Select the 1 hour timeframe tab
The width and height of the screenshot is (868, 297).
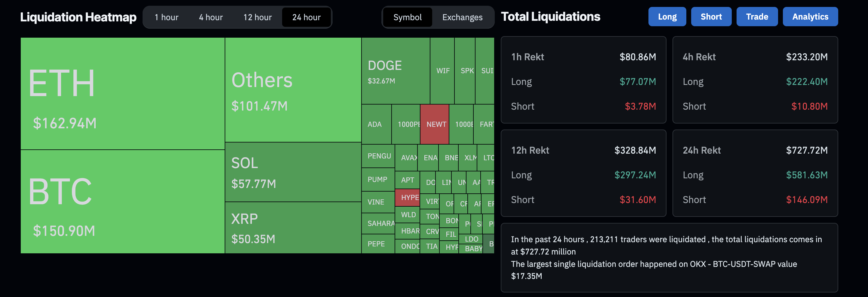click(166, 17)
